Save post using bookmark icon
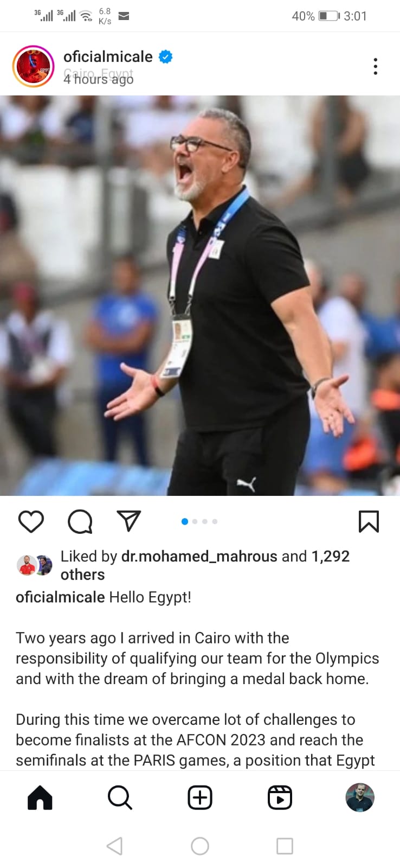The width and height of the screenshot is (400, 868). point(369,521)
